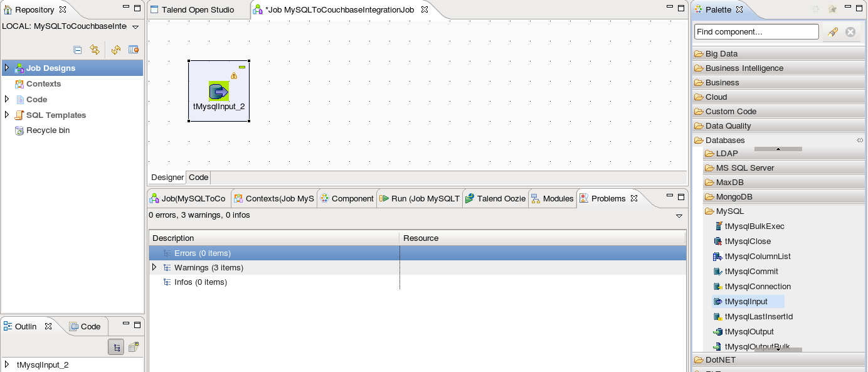Pick tMysqlInput in the palette
Viewport: 868px width, 372px height.
748,302
